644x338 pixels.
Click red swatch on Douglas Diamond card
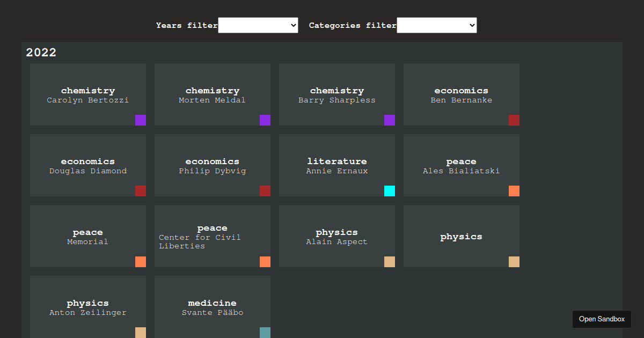coord(141,191)
